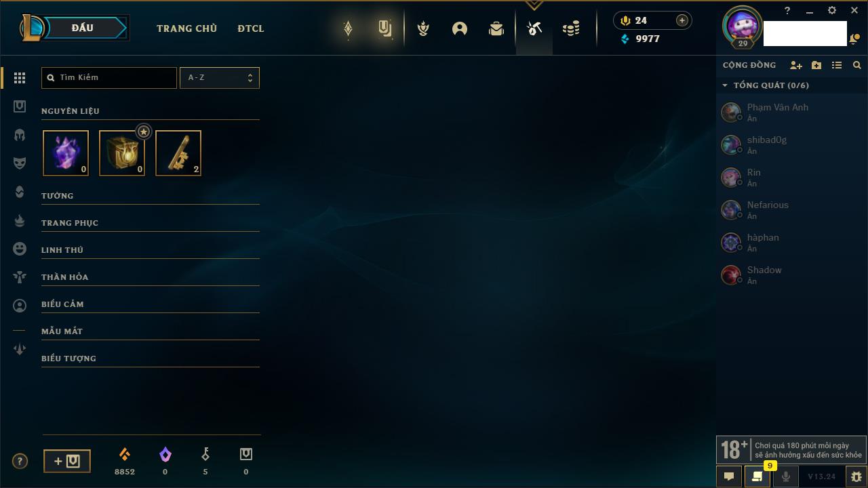Select the emotes smiley filter in sidebar

click(x=20, y=249)
